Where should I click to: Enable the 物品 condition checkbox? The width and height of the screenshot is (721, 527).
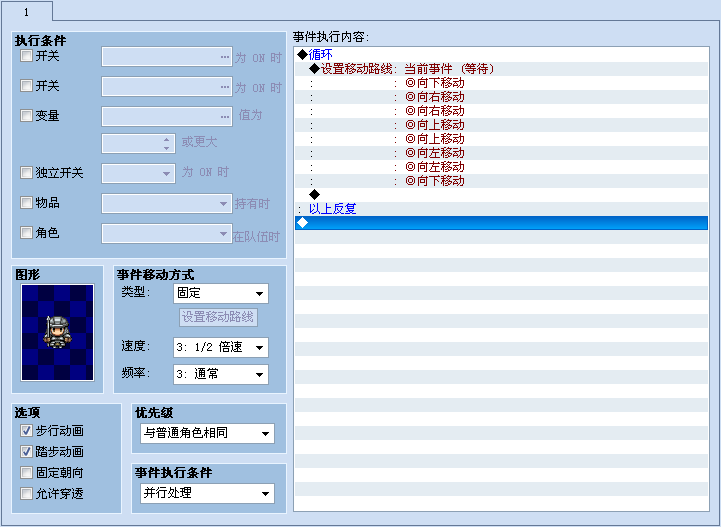pyautogui.click(x=26, y=202)
